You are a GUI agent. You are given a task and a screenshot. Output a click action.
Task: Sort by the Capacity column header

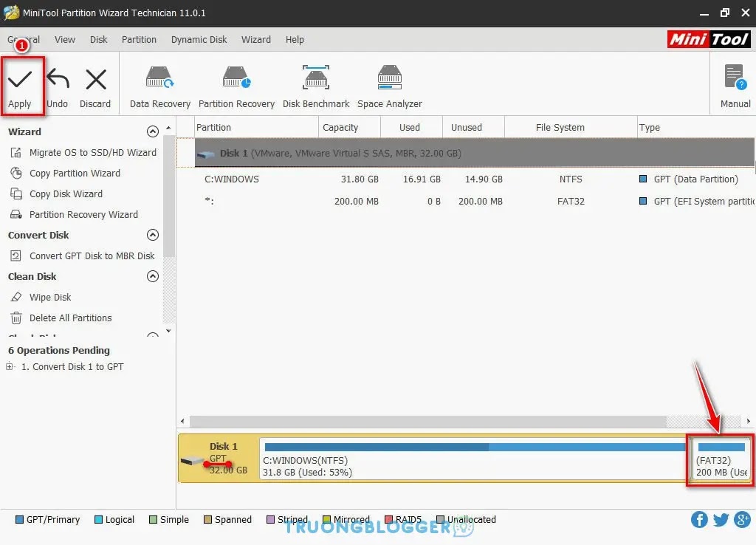pyautogui.click(x=349, y=127)
